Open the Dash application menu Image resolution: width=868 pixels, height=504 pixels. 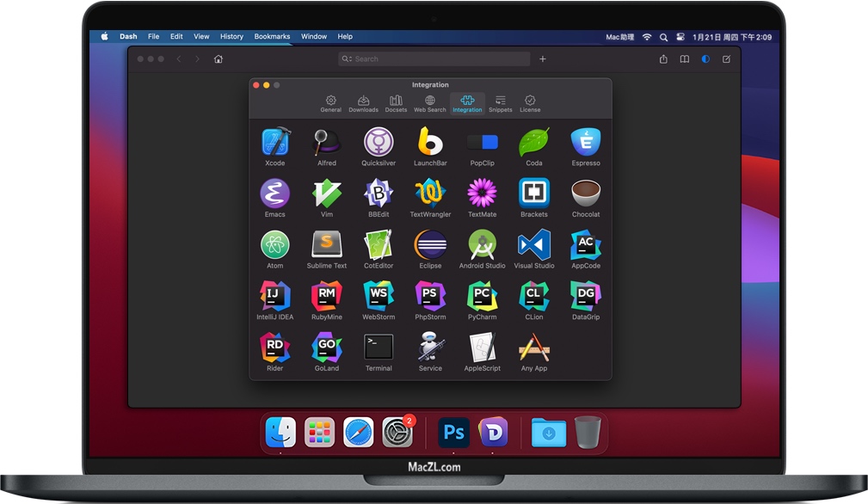(128, 36)
